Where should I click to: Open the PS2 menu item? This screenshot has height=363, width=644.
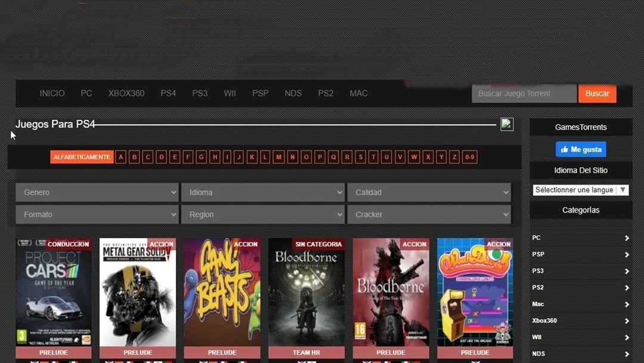point(326,93)
